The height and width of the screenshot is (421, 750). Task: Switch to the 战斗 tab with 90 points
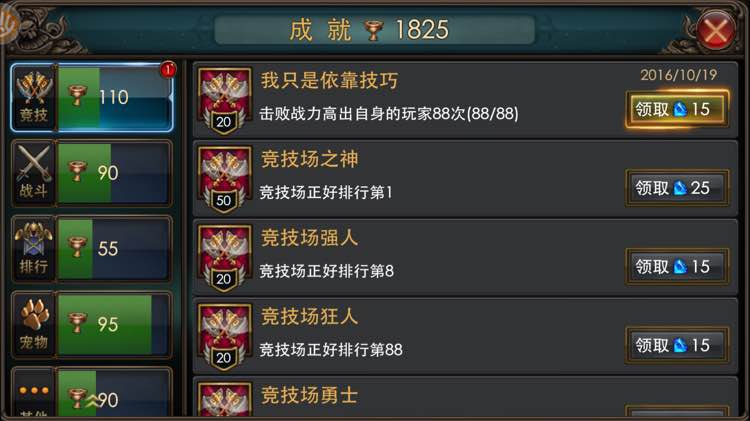pos(91,173)
